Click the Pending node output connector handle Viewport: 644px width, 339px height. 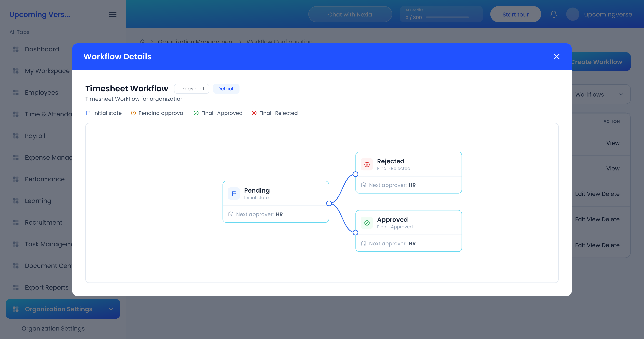click(329, 203)
